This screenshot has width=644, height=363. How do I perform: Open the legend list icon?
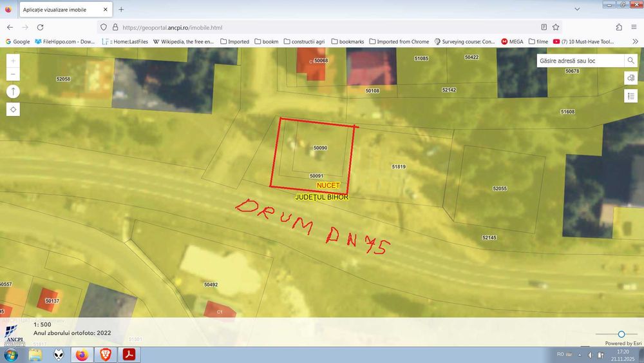pos(630,96)
